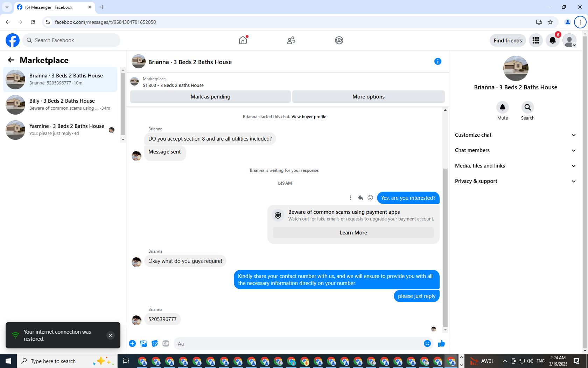Open the Facebook home logo
The height and width of the screenshot is (368, 588).
[13, 40]
